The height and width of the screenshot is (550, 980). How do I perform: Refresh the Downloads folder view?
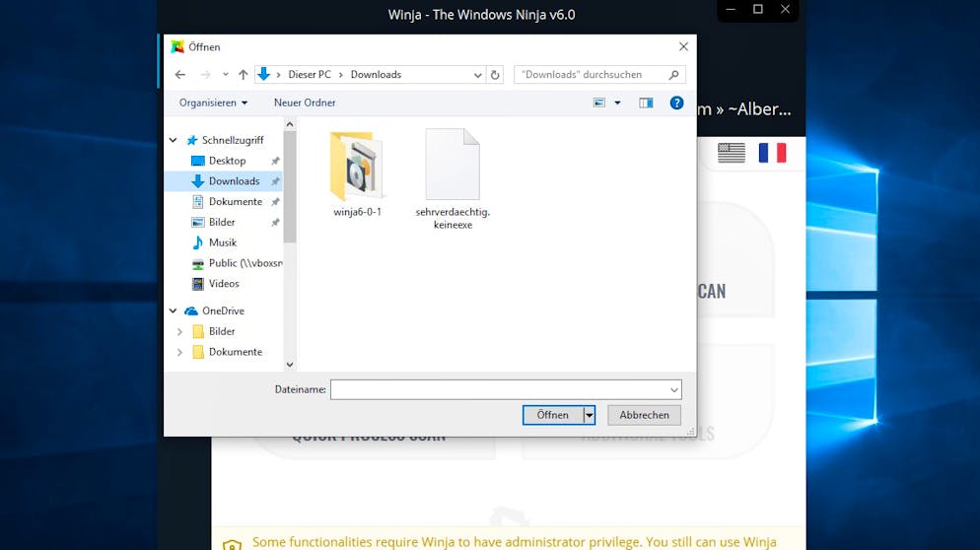(495, 74)
